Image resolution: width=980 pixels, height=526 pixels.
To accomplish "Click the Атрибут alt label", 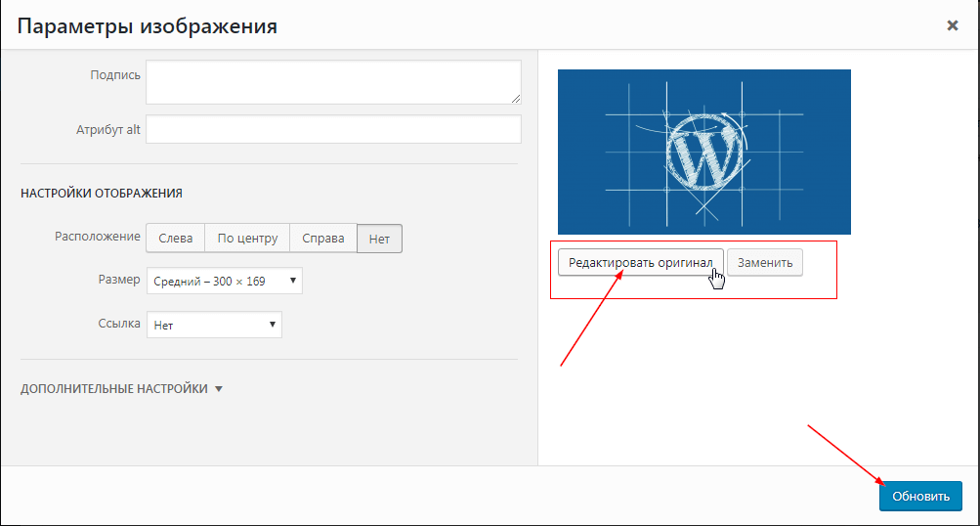I will coord(108,130).
